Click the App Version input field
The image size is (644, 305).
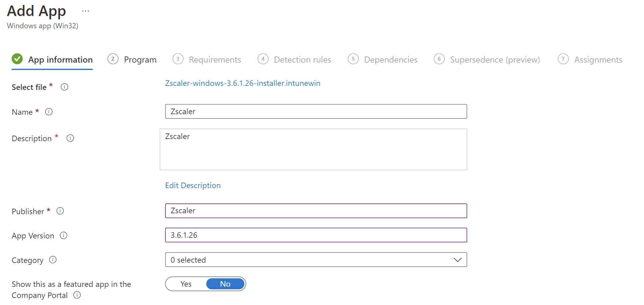316,235
